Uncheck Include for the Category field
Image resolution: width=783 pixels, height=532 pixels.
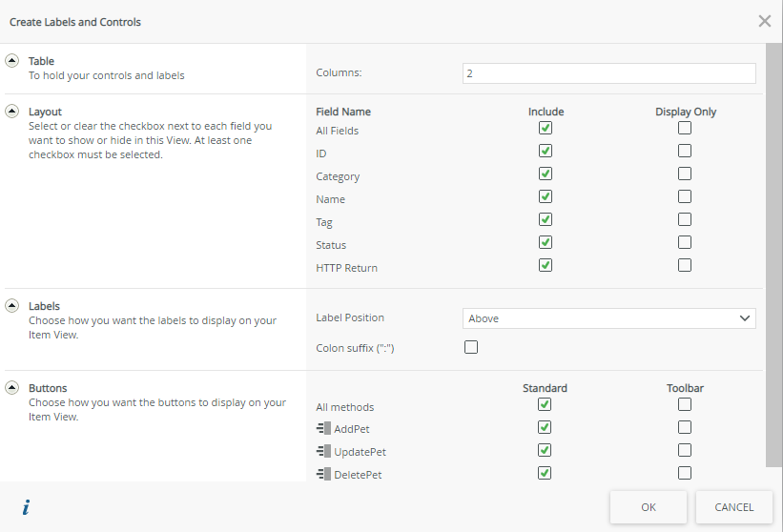click(x=546, y=174)
